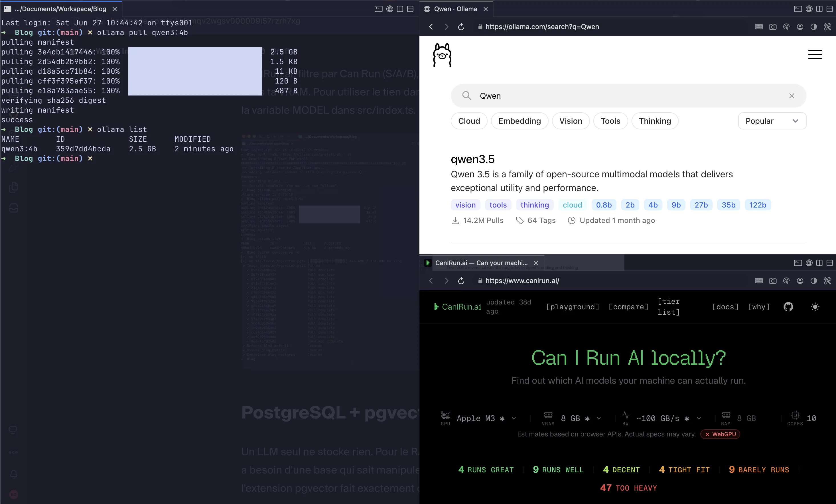Take a screenshot with the Ollama pane camera icon

coord(772,27)
